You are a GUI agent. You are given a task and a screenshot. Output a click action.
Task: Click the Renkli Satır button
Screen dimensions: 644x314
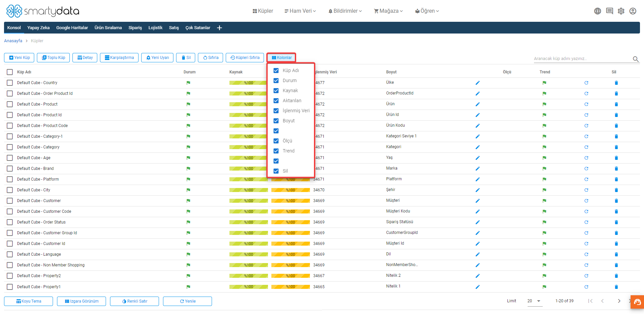[x=135, y=301]
